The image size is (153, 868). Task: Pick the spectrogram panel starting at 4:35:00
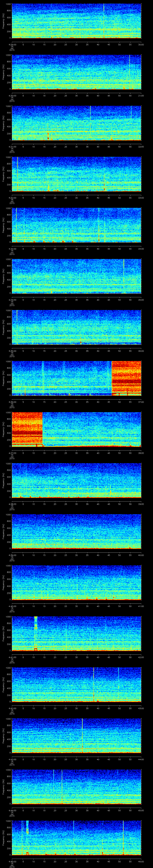coord(76,327)
